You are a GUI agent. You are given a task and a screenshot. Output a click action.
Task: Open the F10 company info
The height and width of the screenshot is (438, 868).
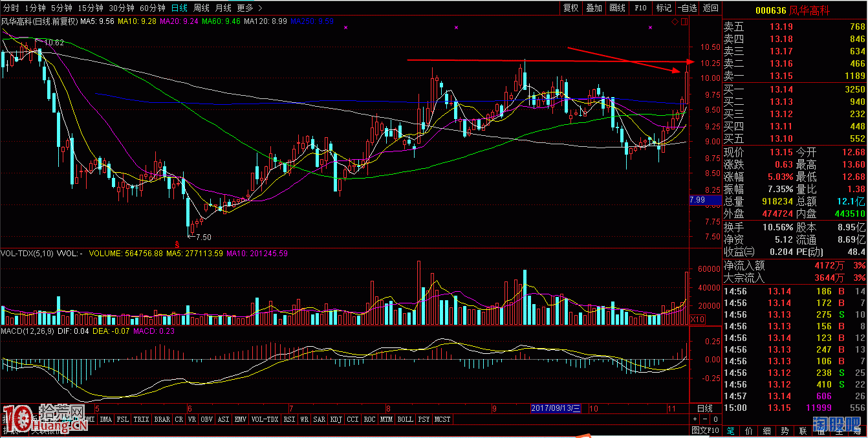coord(640,8)
